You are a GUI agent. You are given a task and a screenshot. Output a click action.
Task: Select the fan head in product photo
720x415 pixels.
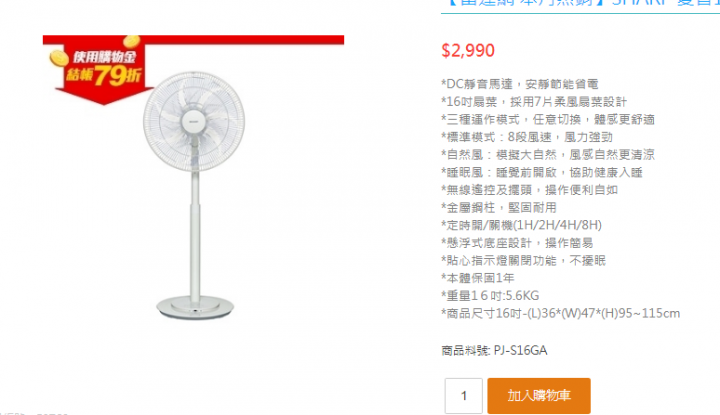194,121
